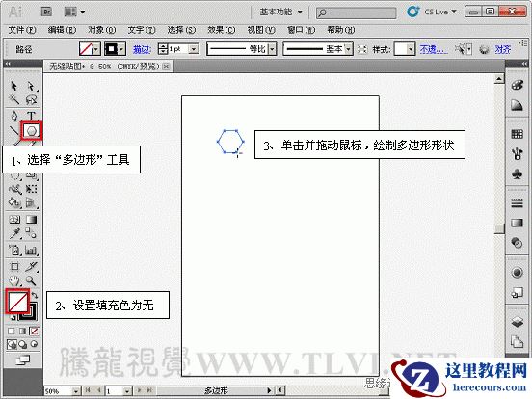Select the Magic Wand tool
This screenshot has width=532, height=399.
point(13,99)
